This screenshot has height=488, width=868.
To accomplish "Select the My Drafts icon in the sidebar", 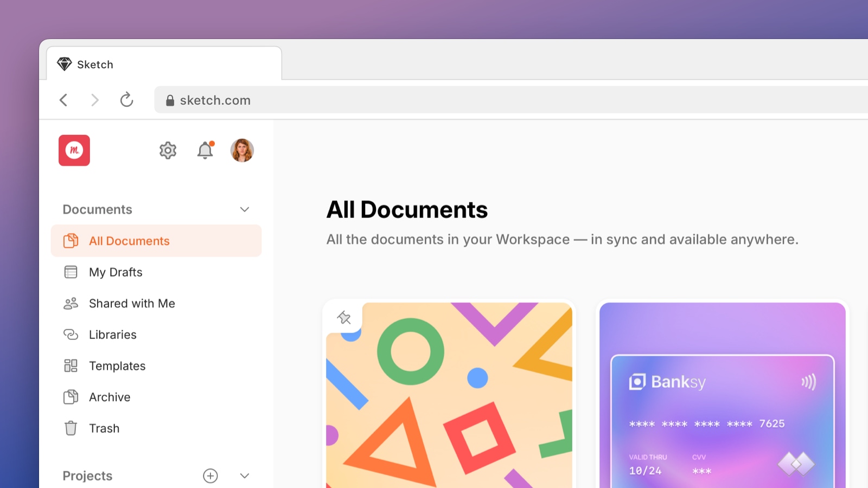I will 71,272.
